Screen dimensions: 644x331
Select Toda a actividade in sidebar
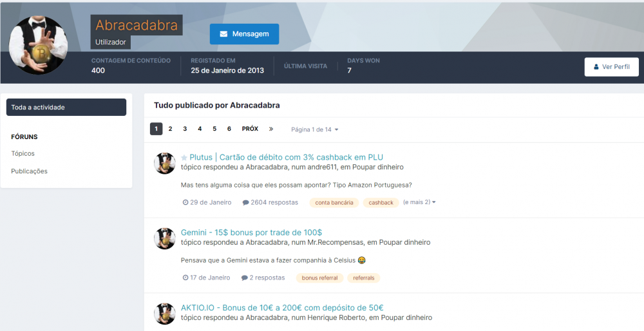click(x=66, y=108)
